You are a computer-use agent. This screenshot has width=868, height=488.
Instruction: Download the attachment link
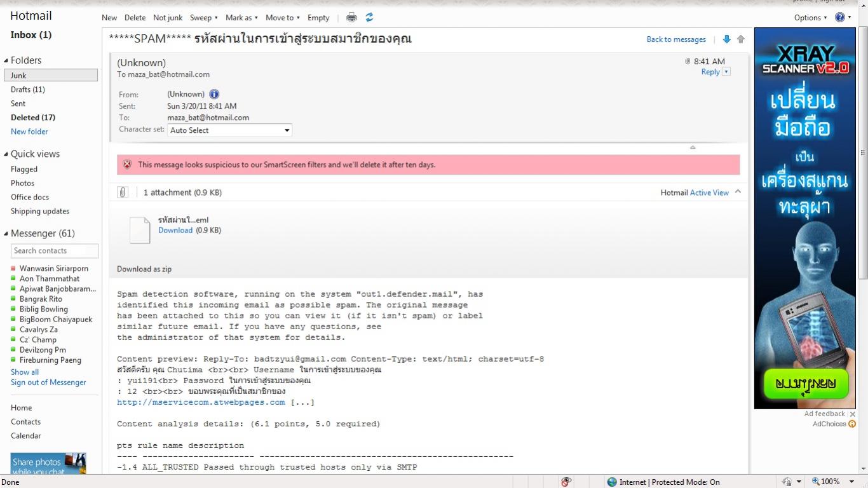tap(175, 230)
